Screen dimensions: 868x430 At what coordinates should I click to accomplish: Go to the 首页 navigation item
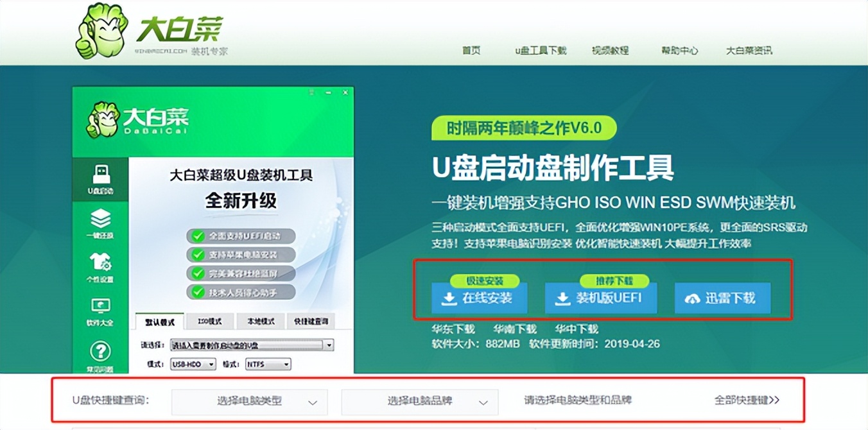pos(471,50)
